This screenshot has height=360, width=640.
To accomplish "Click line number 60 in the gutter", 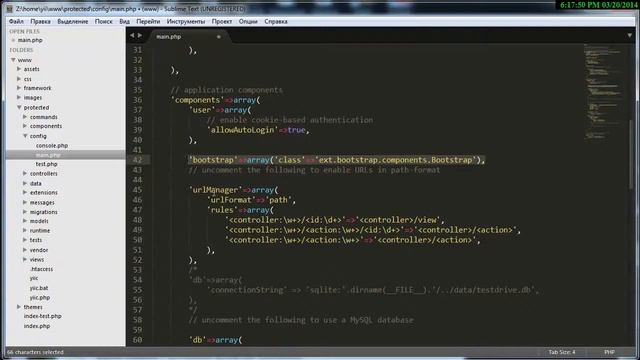I will pyautogui.click(x=138, y=340).
